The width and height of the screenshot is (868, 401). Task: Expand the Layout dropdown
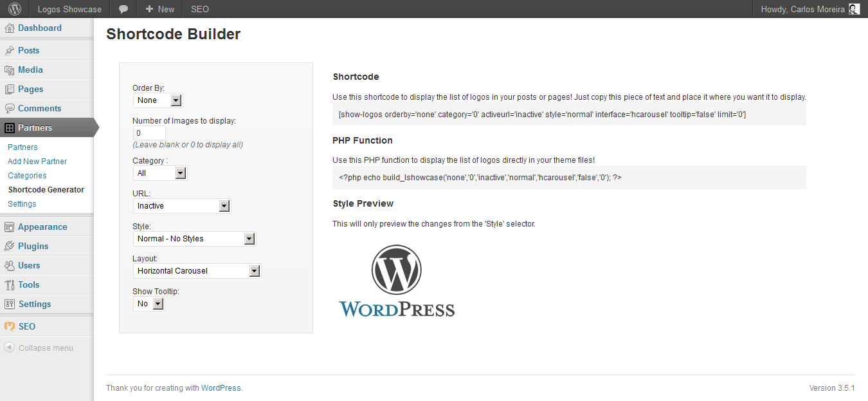coord(197,271)
